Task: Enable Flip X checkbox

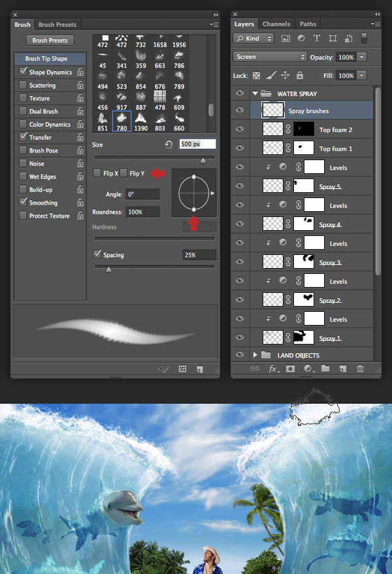Action: tap(97, 173)
